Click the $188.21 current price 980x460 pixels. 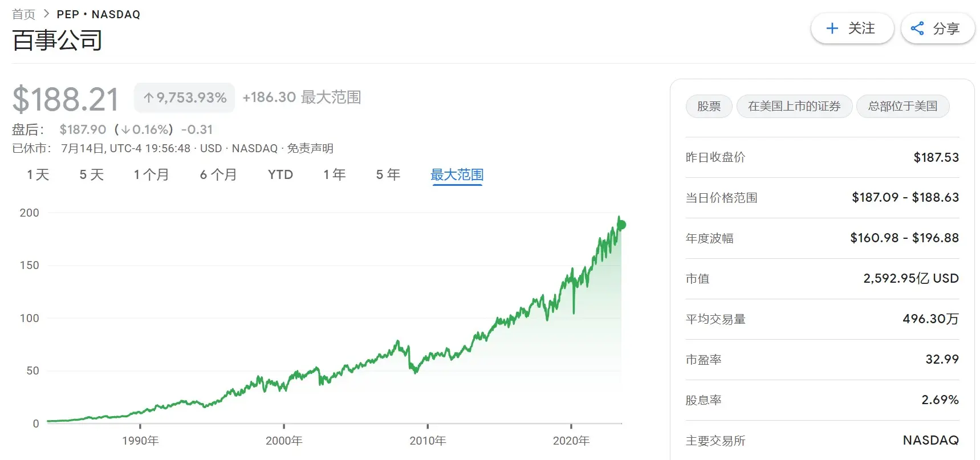66,99
